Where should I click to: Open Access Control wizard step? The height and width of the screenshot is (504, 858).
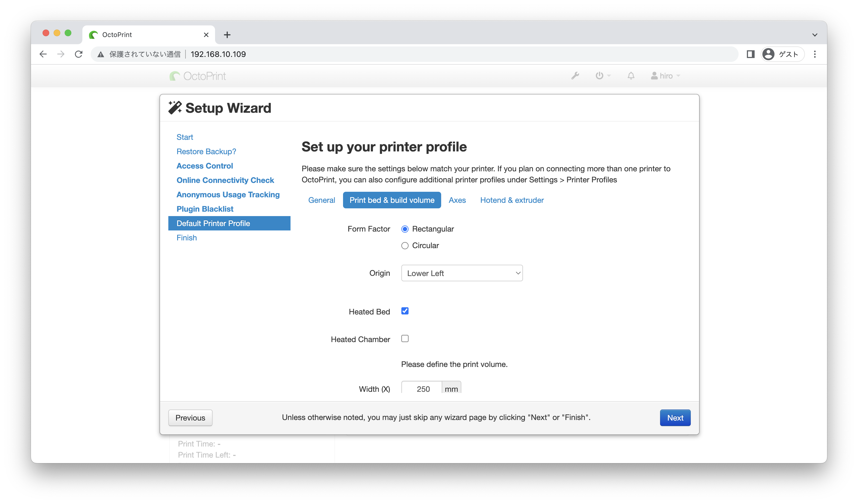click(x=205, y=166)
